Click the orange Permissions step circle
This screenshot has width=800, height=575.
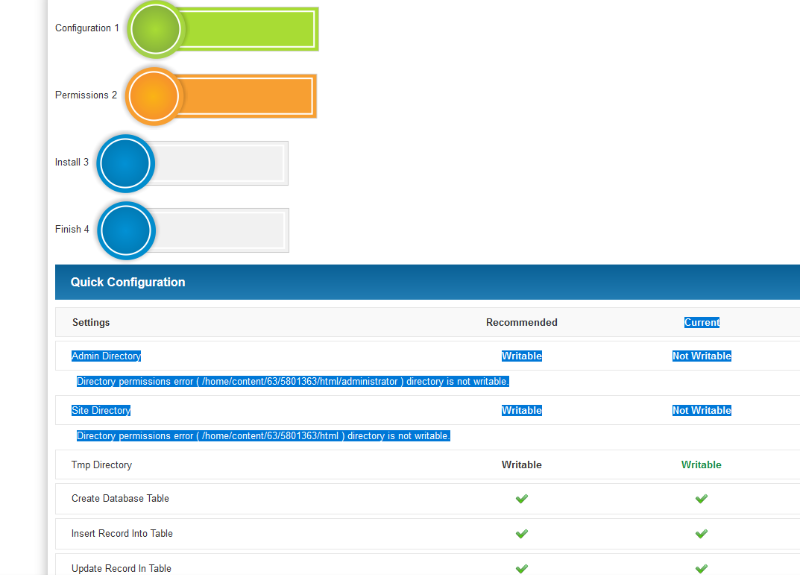click(153, 96)
